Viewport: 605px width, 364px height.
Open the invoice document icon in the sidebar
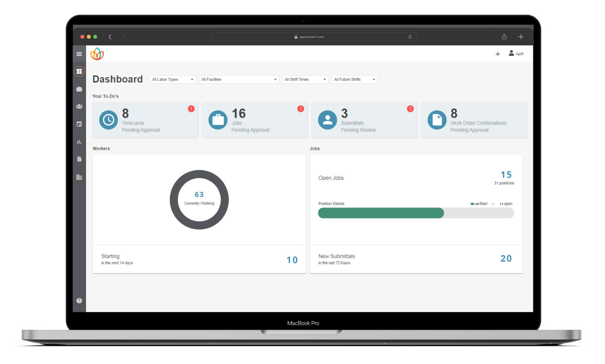pyautogui.click(x=79, y=159)
